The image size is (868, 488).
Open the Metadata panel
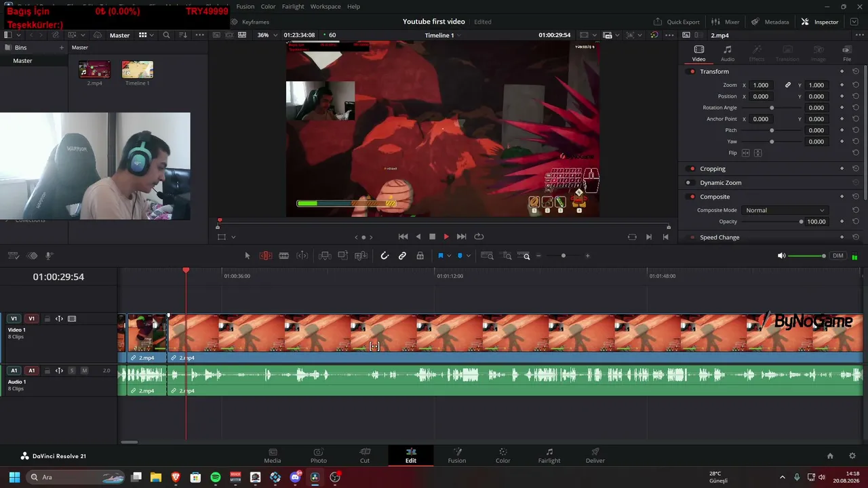[x=770, y=22]
